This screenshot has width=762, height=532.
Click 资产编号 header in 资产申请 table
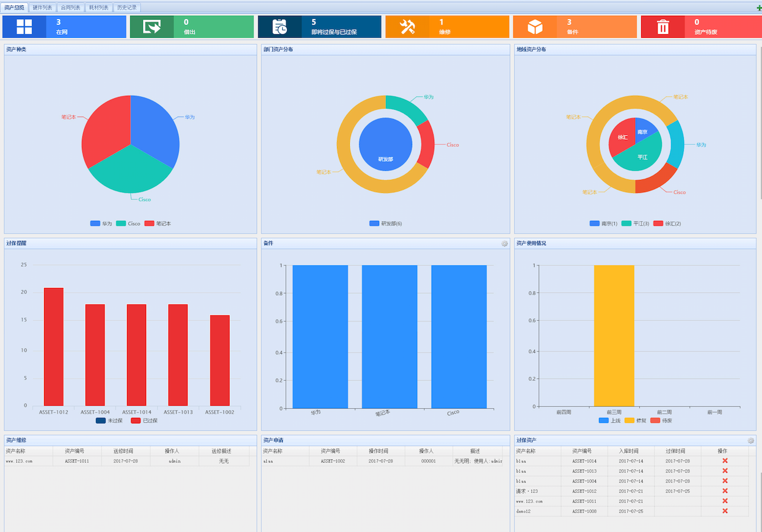coord(333,451)
